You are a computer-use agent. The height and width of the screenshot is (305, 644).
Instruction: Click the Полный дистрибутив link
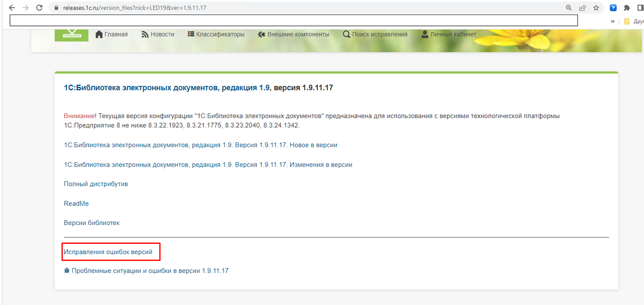pyautogui.click(x=96, y=184)
